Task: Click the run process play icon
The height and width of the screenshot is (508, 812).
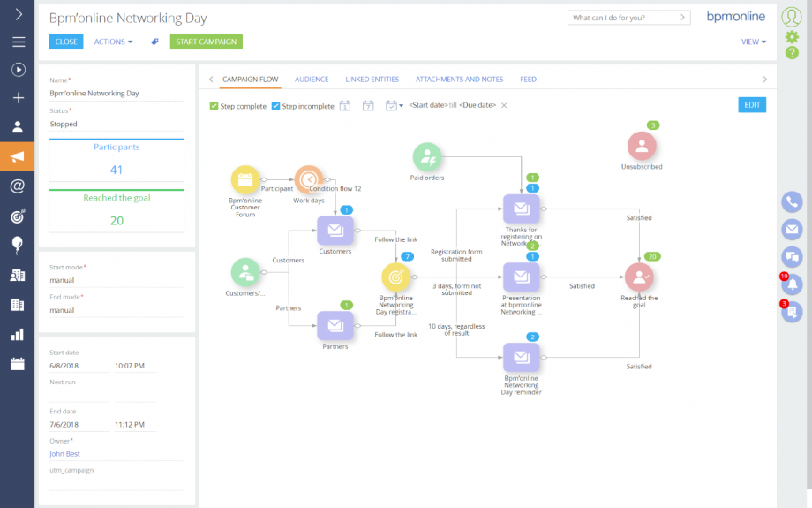Action: click(x=19, y=70)
